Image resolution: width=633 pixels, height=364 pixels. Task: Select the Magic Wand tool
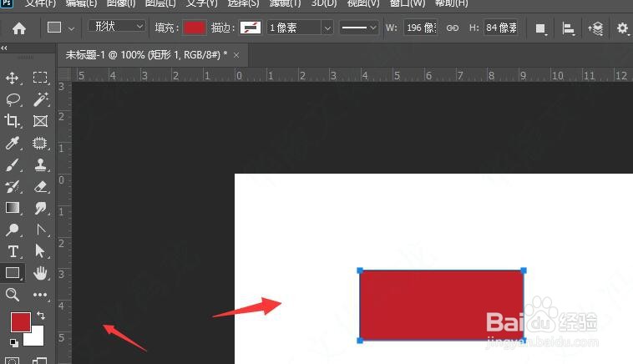(x=40, y=99)
